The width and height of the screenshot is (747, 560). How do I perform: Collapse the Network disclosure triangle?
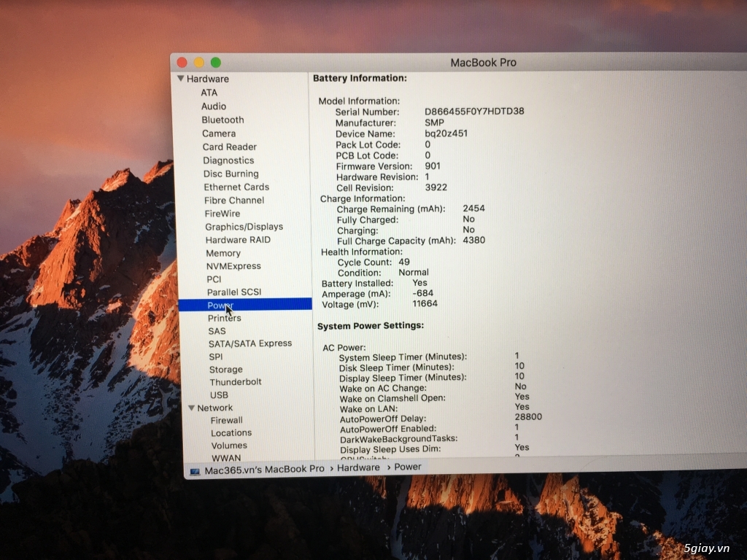coord(192,408)
